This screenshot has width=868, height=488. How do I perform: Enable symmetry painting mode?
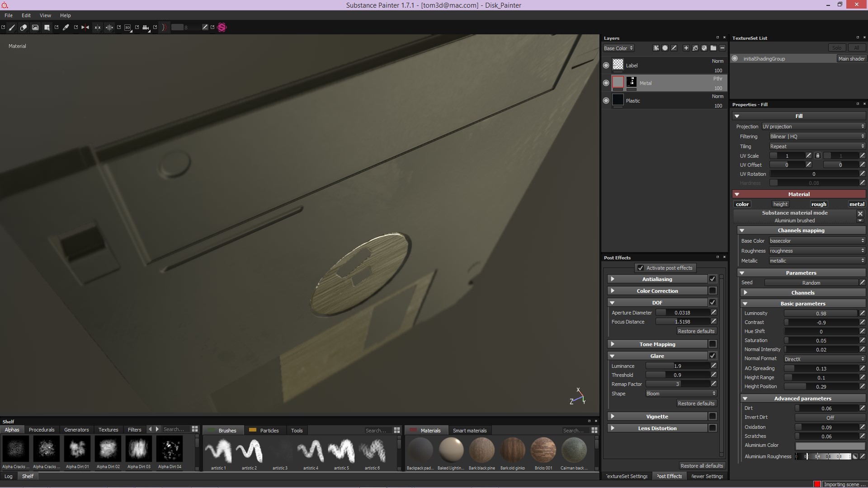tap(85, 28)
